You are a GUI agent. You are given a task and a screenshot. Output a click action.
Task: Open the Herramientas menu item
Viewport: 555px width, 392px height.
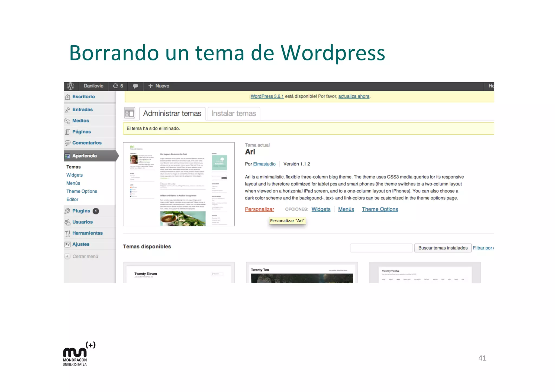pos(87,233)
